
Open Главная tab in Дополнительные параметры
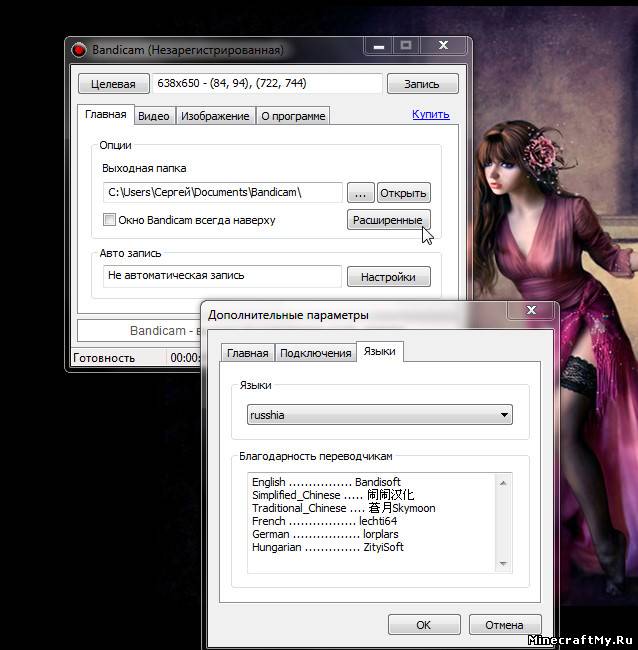coord(247,353)
